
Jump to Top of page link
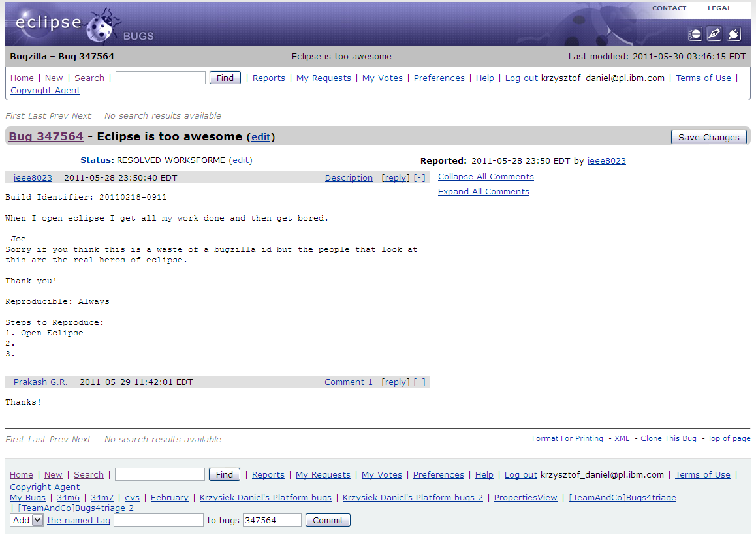pyautogui.click(x=729, y=438)
